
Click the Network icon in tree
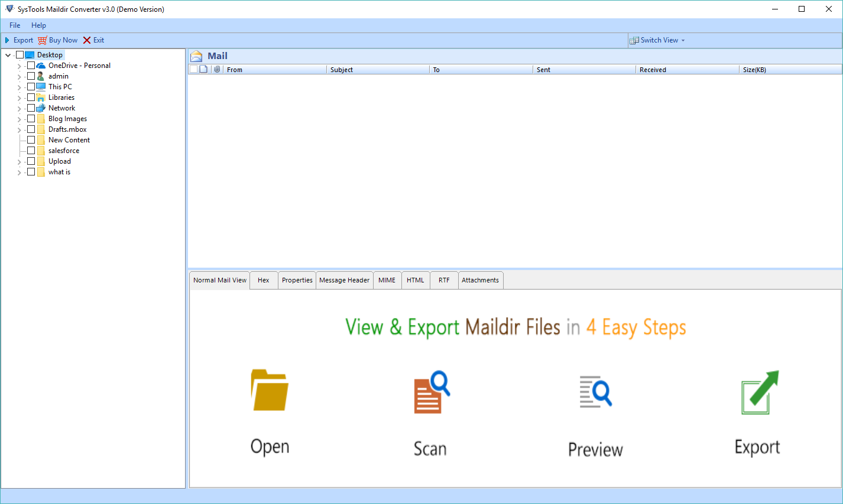point(41,108)
